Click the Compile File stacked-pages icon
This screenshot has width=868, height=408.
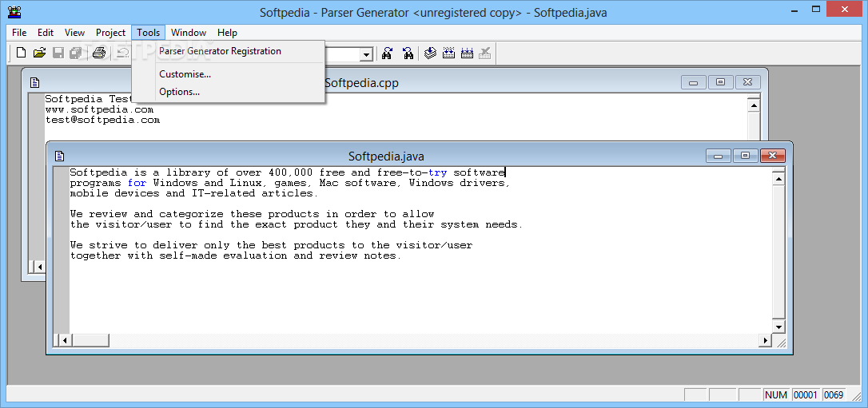(x=431, y=53)
